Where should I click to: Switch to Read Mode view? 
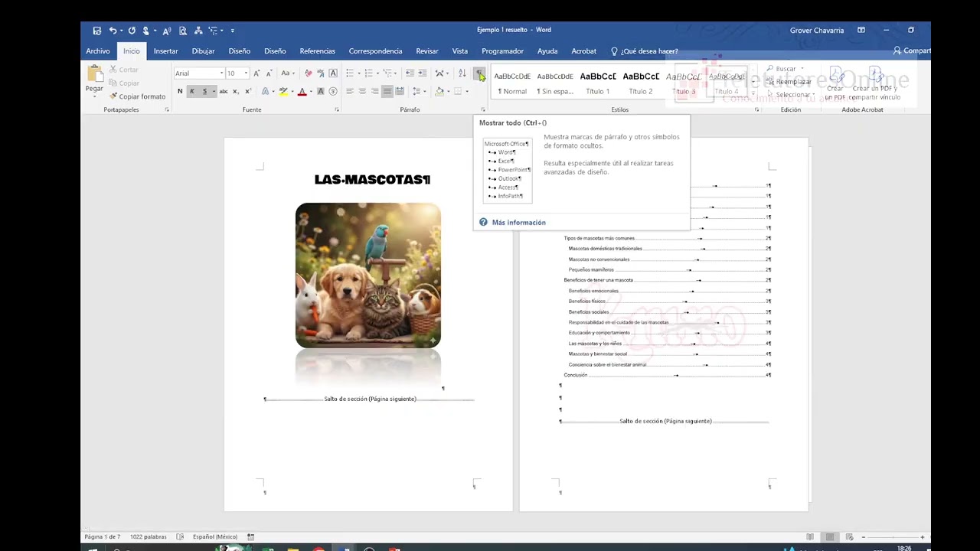[x=810, y=537]
